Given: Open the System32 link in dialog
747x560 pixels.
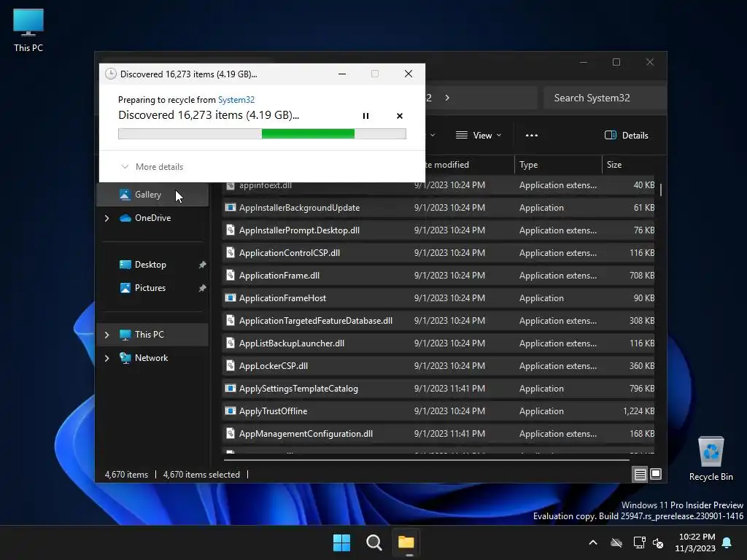Looking at the screenshot, I should pyautogui.click(x=236, y=99).
